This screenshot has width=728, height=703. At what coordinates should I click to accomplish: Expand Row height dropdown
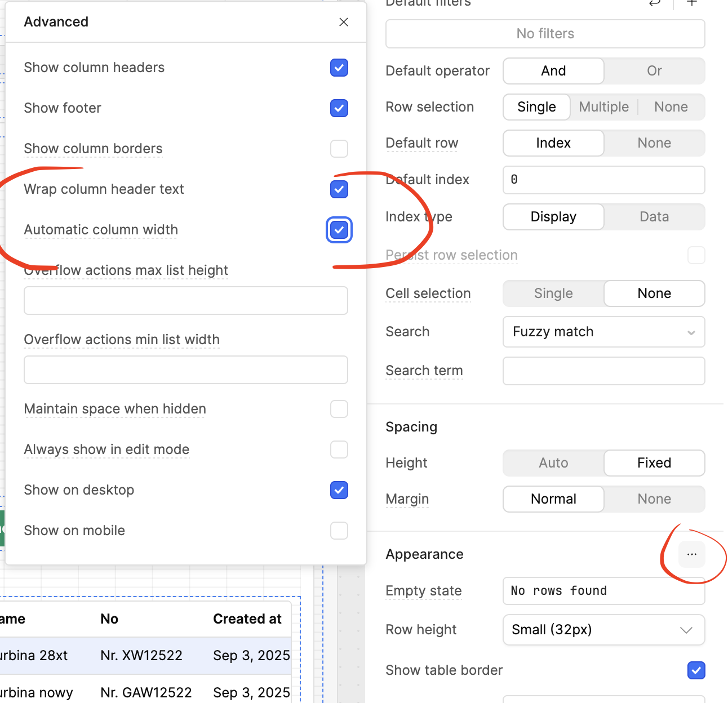point(603,630)
